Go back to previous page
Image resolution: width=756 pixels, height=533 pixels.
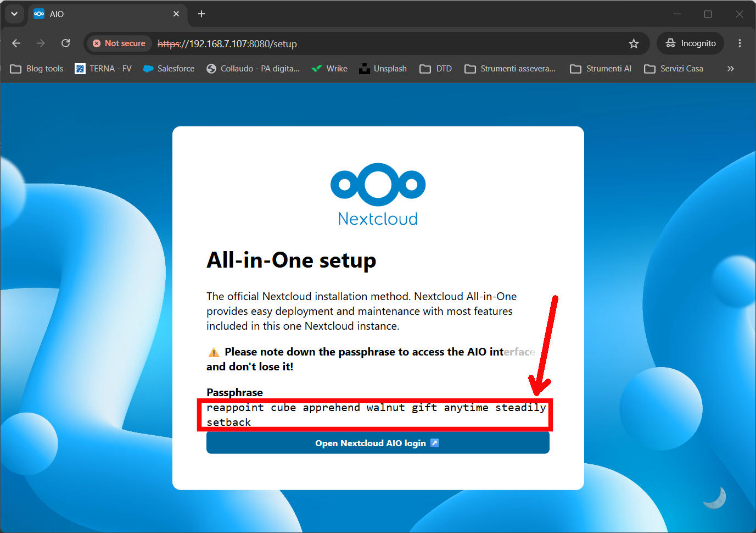point(16,43)
